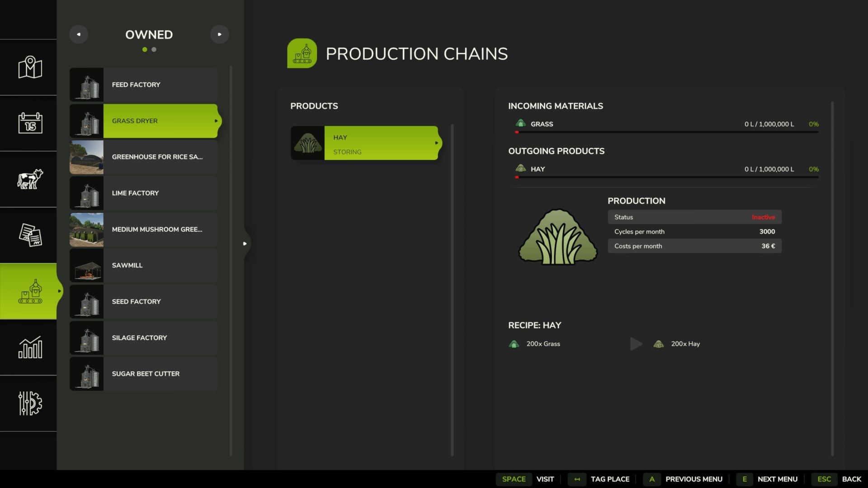
Task: Click the Seed Factory silo thumbnail
Action: [86, 302]
